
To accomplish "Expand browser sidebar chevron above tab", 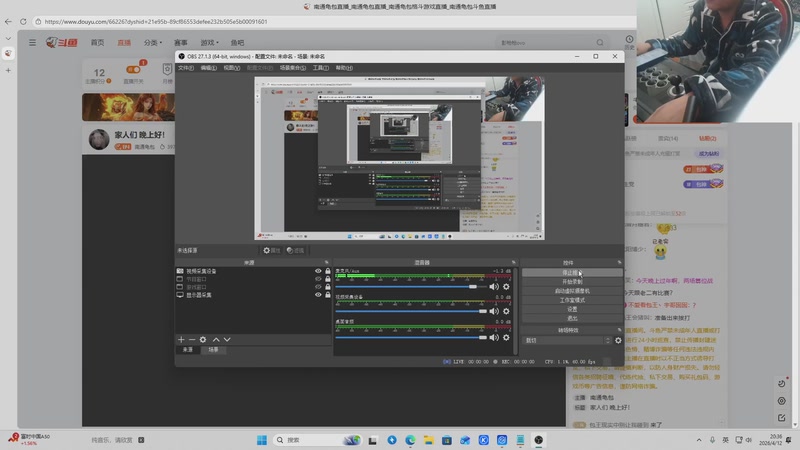I will click(8, 38).
